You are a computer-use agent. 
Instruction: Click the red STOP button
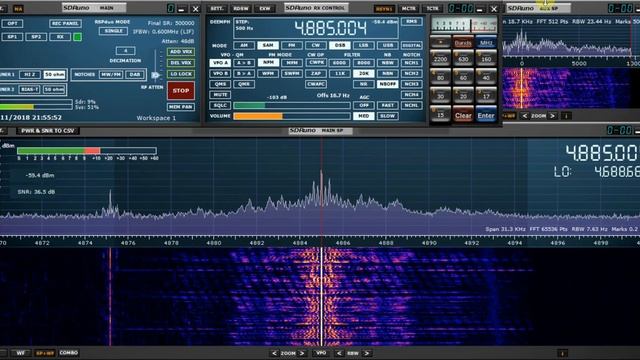click(x=181, y=91)
